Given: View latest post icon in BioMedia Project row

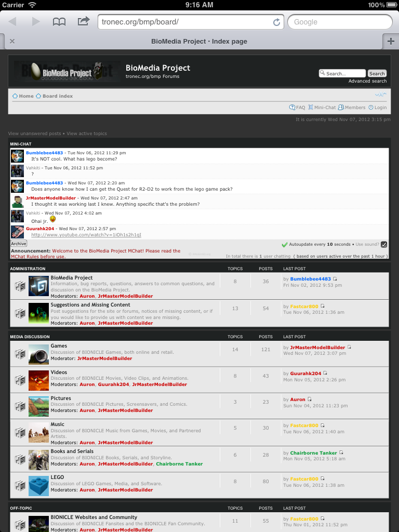Looking at the screenshot, I should [x=335, y=279].
